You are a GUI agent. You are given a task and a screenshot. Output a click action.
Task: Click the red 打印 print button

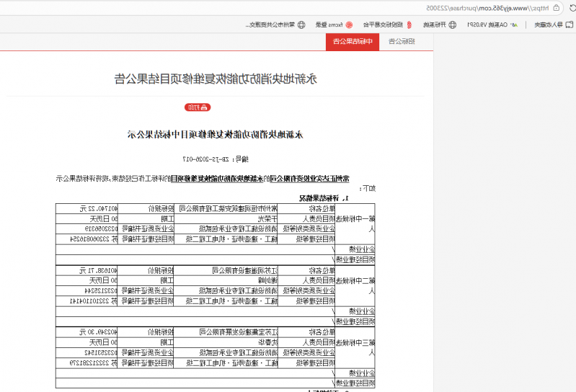coord(198,107)
